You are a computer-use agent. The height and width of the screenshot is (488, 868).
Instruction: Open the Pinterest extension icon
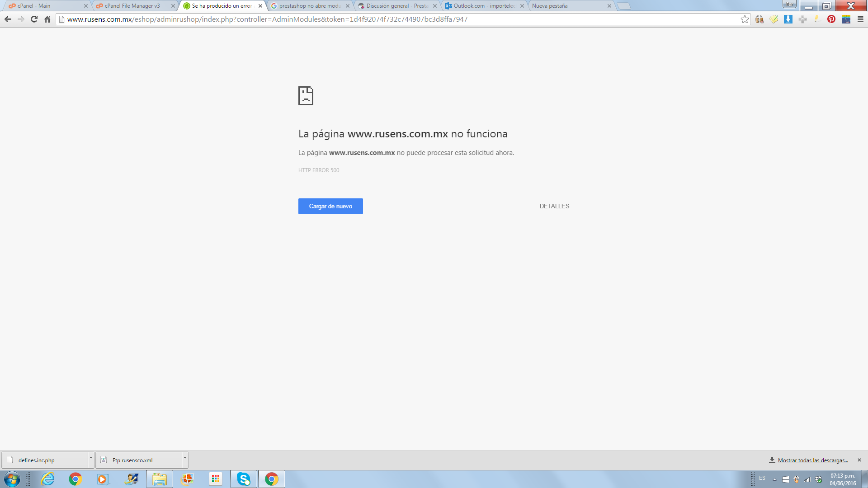click(x=831, y=19)
